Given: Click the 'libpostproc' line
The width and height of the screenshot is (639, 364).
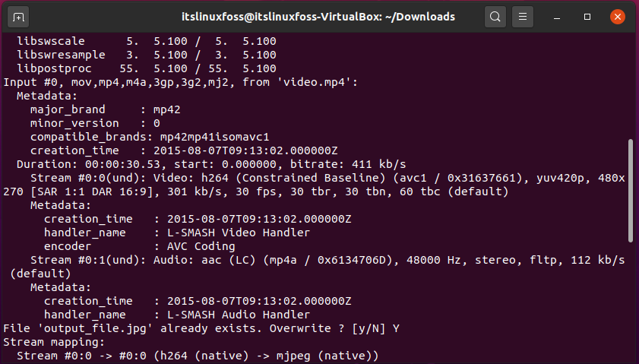Looking at the screenshot, I should point(147,68).
